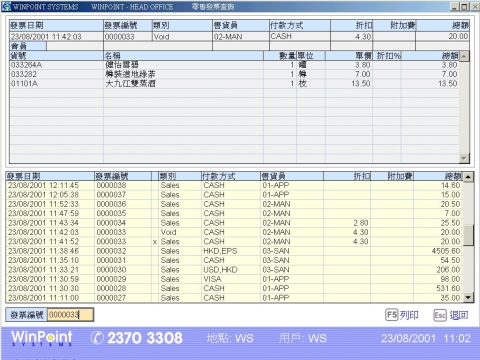Click the F5 print key icon
This screenshot has width=480, height=360.
[x=392, y=315]
